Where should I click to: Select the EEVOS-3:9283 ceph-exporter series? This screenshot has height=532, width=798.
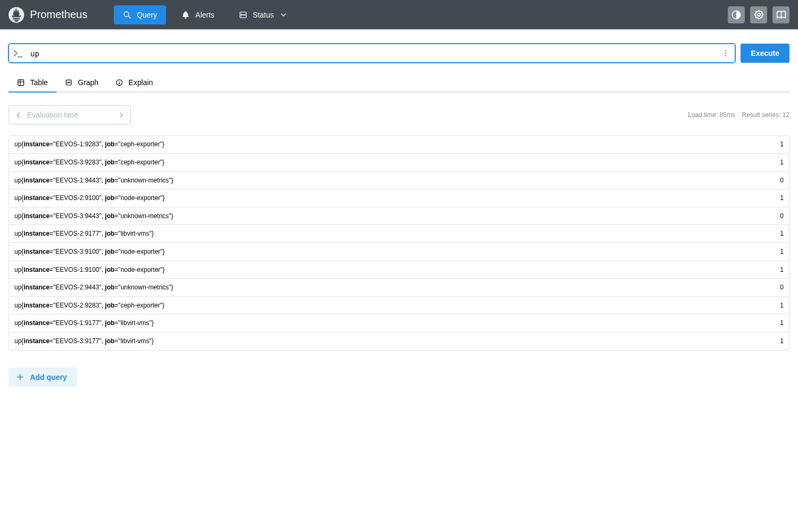click(399, 163)
